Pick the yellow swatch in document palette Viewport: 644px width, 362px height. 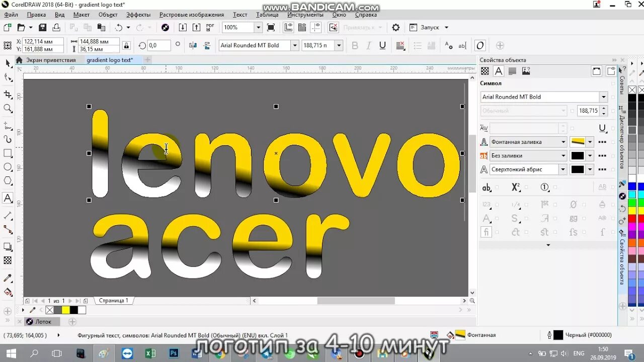[x=65, y=310]
